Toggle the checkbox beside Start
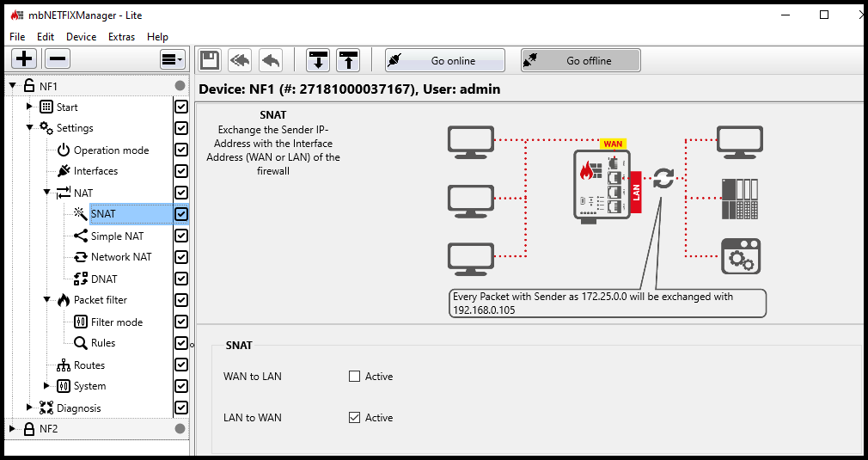Screen dimensions: 868x460 [181, 107]
